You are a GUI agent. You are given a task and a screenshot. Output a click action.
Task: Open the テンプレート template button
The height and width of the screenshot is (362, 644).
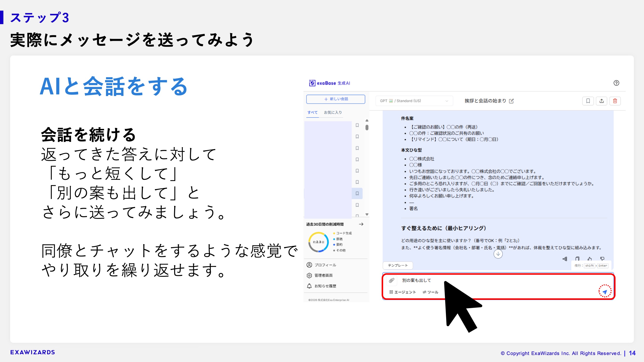coord(398,265)
